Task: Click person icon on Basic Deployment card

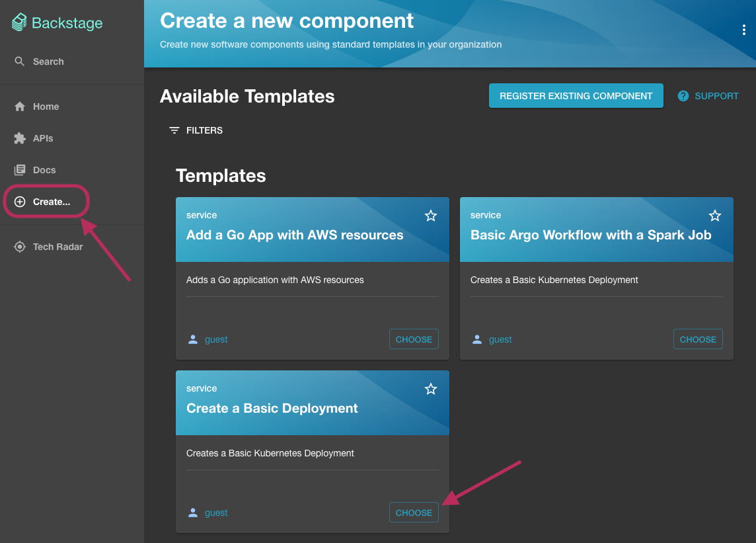Action: (x=193, y=513)
